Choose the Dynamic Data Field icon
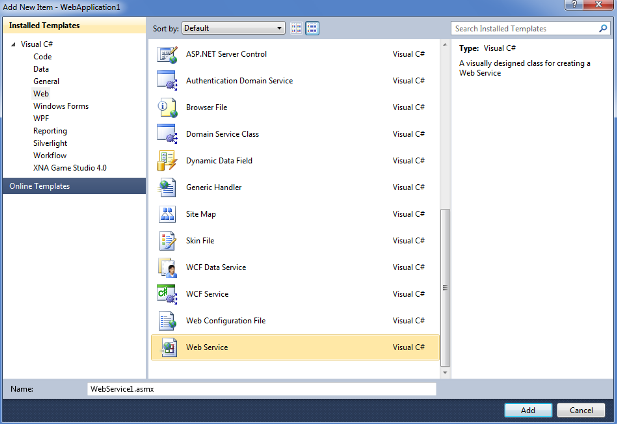Viewport: 617px width, 424px height. (x=168, y=160)
